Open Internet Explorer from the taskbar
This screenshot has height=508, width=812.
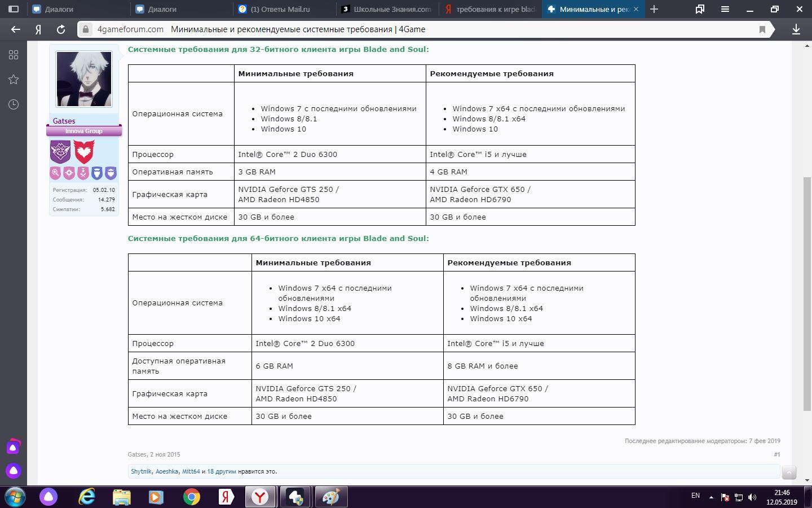click(x=87, y=497)
